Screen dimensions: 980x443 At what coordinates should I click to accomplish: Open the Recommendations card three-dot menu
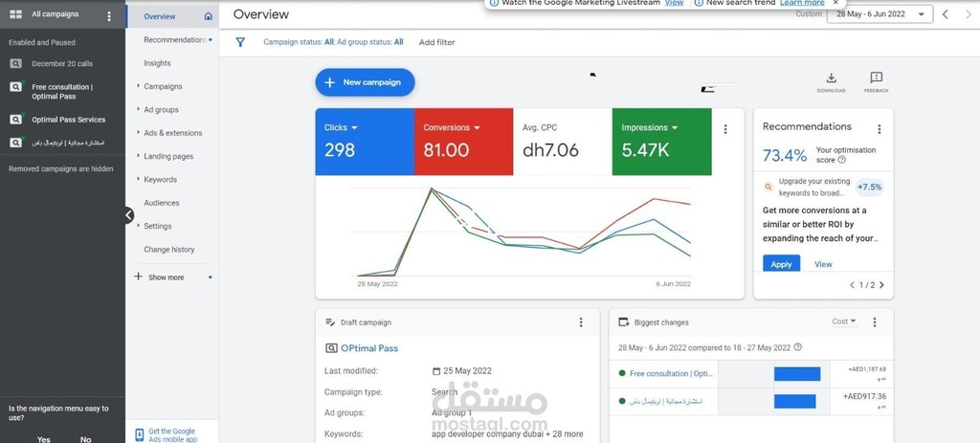pyautogui.click(x=879, y=129)
